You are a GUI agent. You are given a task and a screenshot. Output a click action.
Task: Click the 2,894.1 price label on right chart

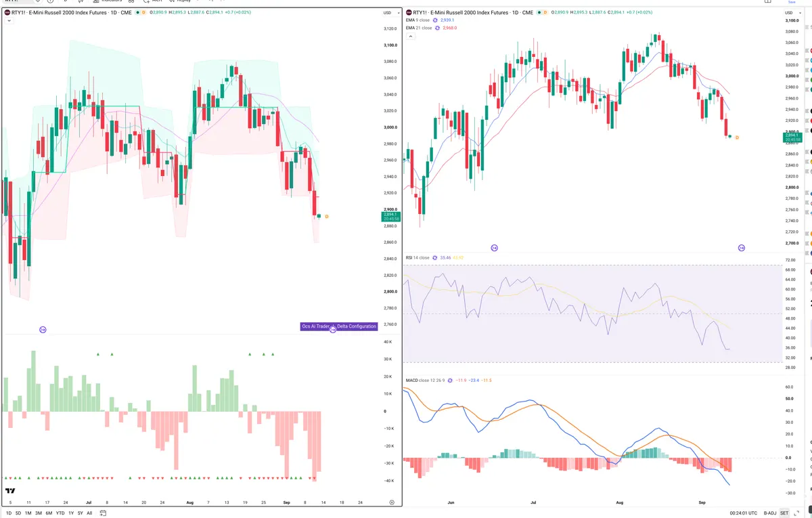tap(791, 137)
